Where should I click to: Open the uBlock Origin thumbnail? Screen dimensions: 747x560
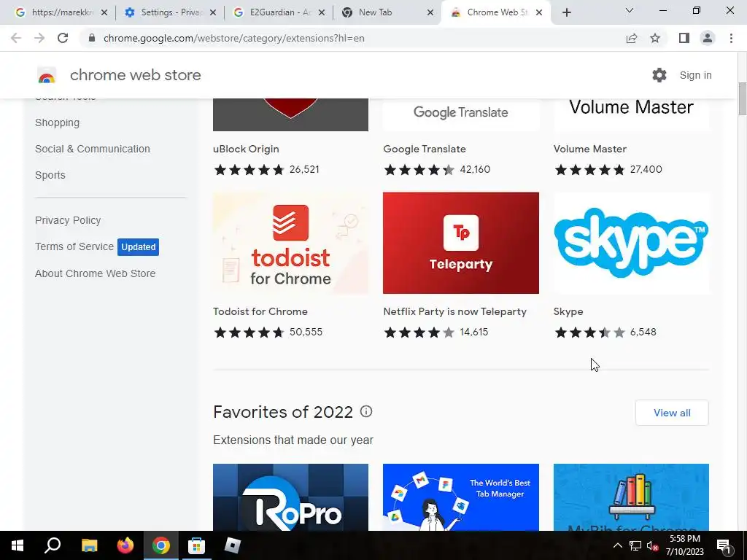pyautogui.click(x=290, y=114)
